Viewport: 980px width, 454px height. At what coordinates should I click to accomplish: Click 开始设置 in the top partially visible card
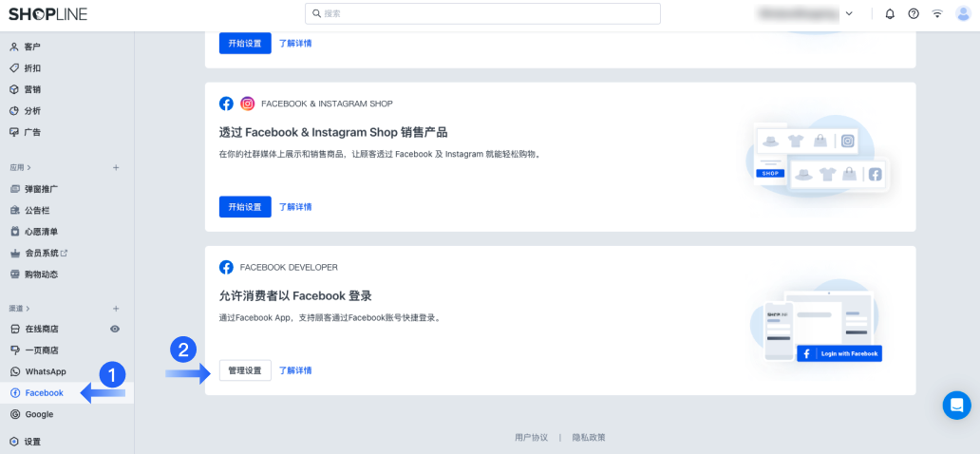(x=245, y=43)
